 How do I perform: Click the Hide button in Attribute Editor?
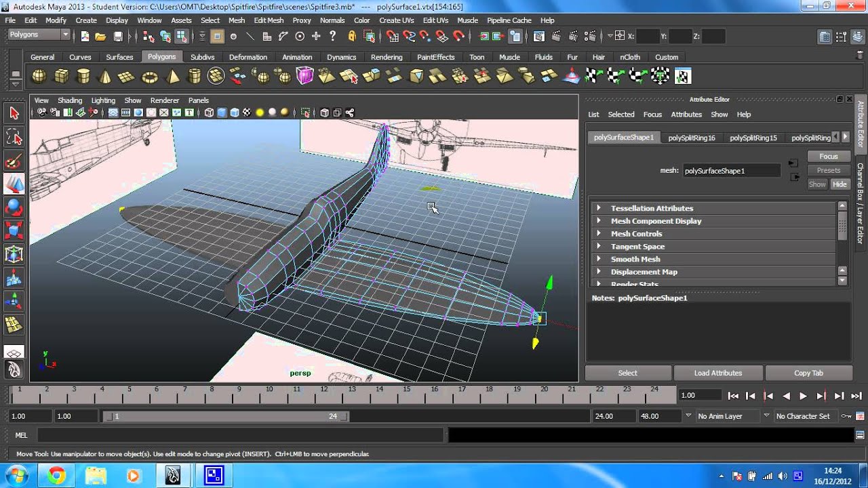tap(840, 184)
